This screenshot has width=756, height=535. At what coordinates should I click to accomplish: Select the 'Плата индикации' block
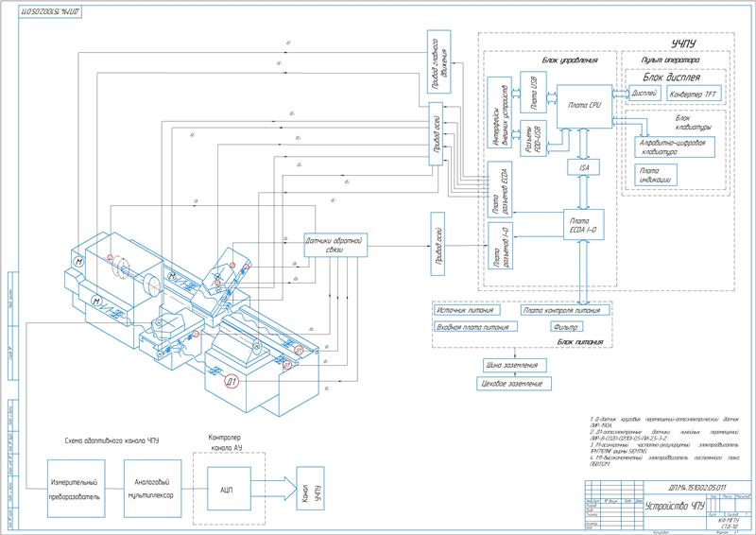(x=656, y=175)
